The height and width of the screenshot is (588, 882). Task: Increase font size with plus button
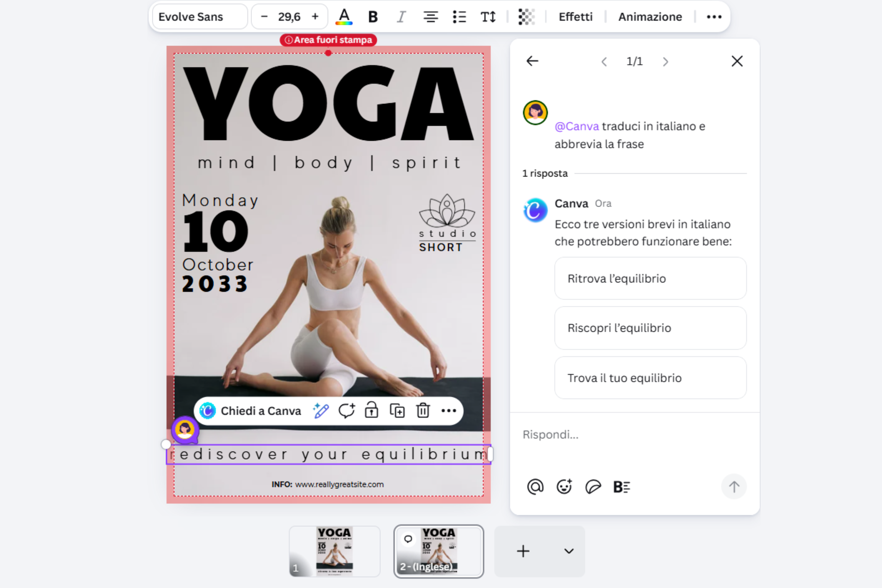pos(315,17)
